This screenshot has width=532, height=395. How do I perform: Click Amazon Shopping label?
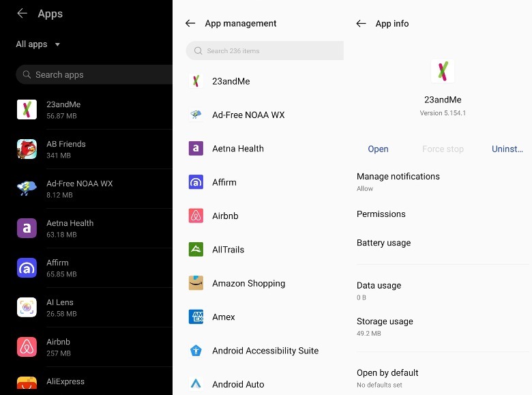249,283
